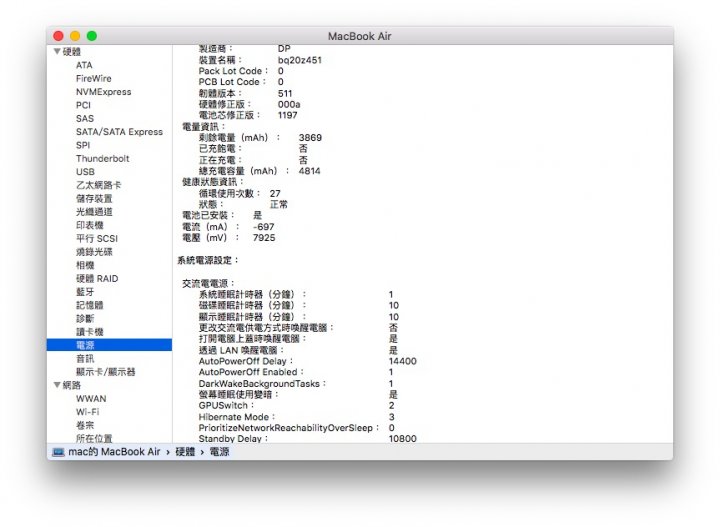
Task: Click the MacBook icon in path bar
Action: [x=58, y=452]
